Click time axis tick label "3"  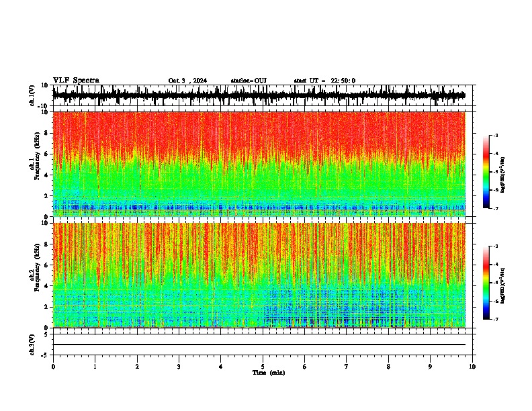179,367
